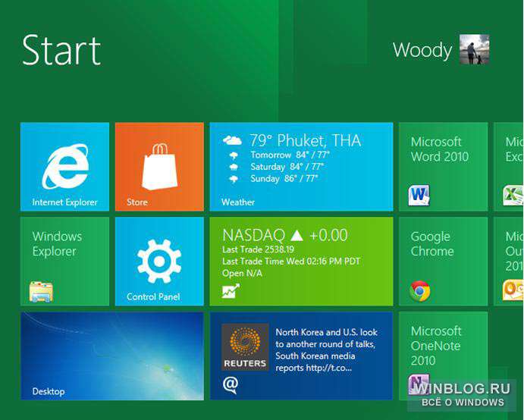
Task: Click the Excel icon on partial tile
Action: tap(513, 196)
